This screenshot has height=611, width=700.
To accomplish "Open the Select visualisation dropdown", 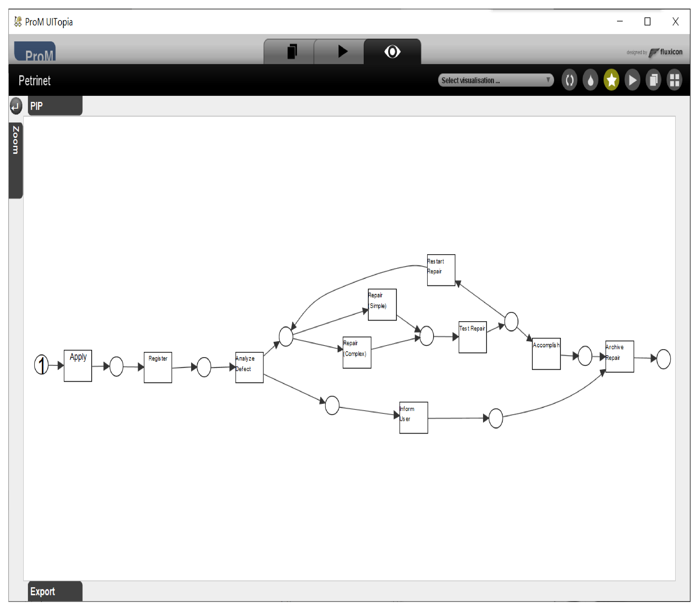I will 491,80.
